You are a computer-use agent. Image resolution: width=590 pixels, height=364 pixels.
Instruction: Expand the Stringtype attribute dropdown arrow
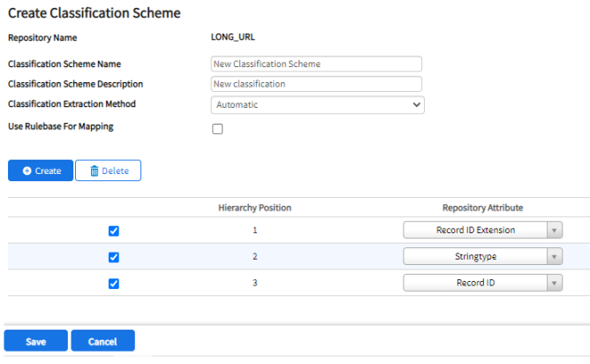pos(555,256)
